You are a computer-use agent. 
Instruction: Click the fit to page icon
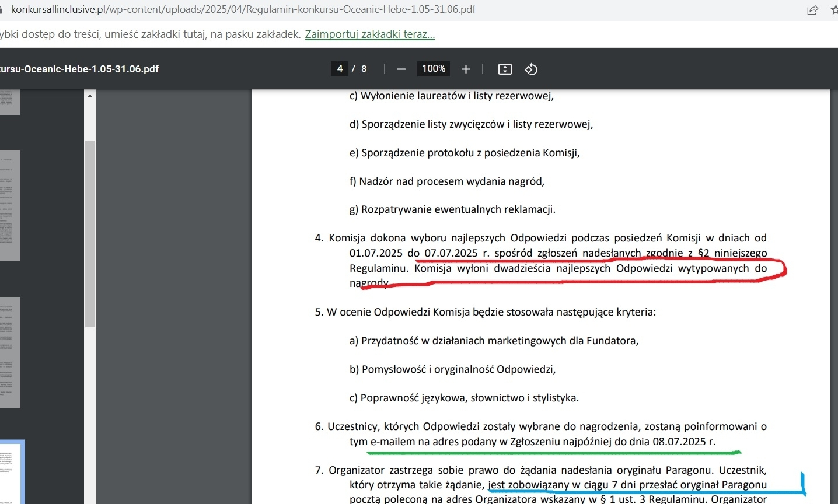click(505, 69)
